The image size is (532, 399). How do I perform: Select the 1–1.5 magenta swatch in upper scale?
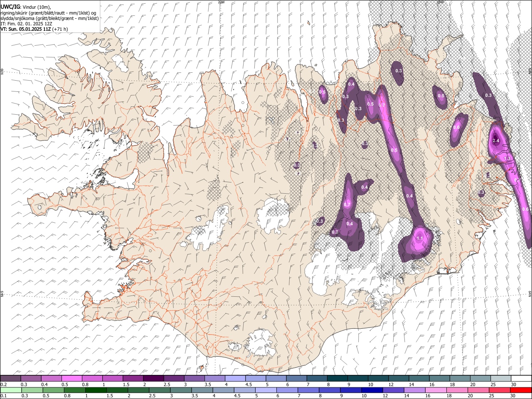pos(113,379)
